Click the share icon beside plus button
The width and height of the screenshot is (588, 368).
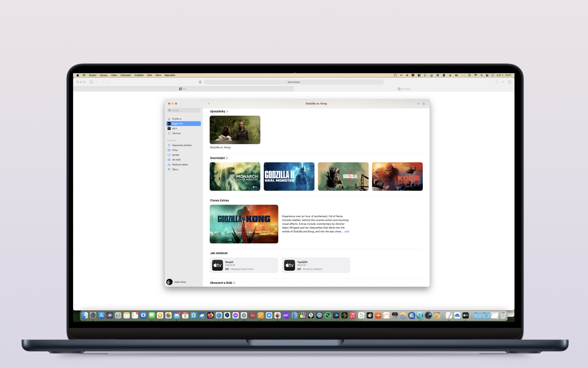point(424,103)
